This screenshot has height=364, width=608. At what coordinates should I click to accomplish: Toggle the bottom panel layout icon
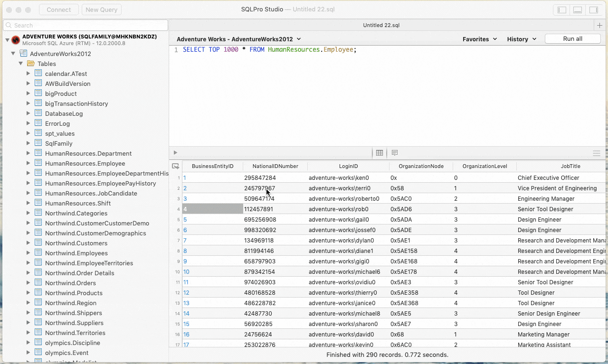(578, 9)
